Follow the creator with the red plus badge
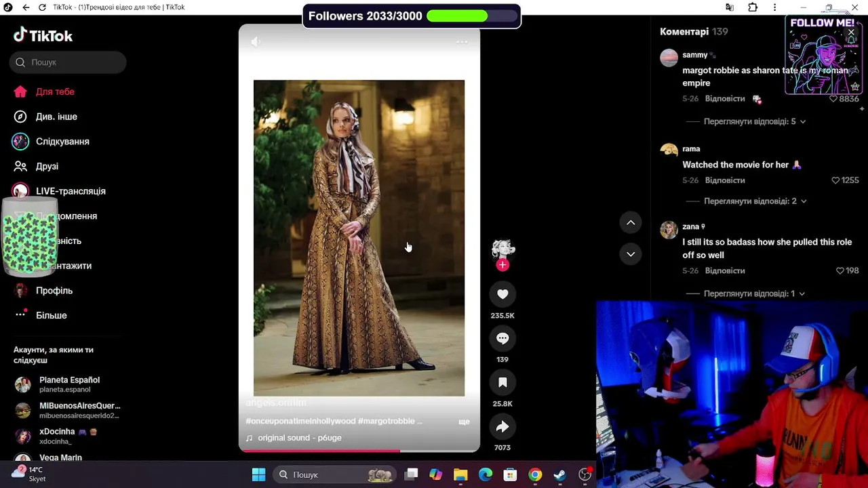This screenshot has height=488, width=868. click(x=502, y=265)
